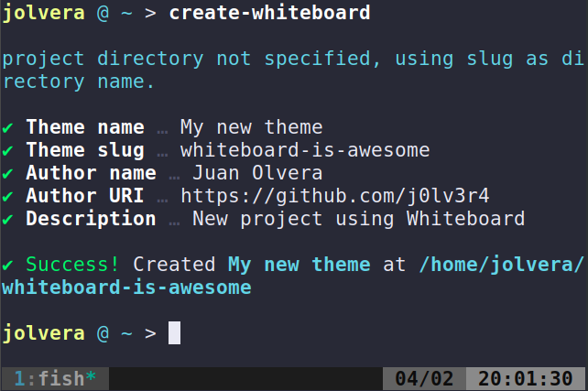Click the checkmark beside Author name
This screenshot has width=588, height=391.
tap(7, 174)
